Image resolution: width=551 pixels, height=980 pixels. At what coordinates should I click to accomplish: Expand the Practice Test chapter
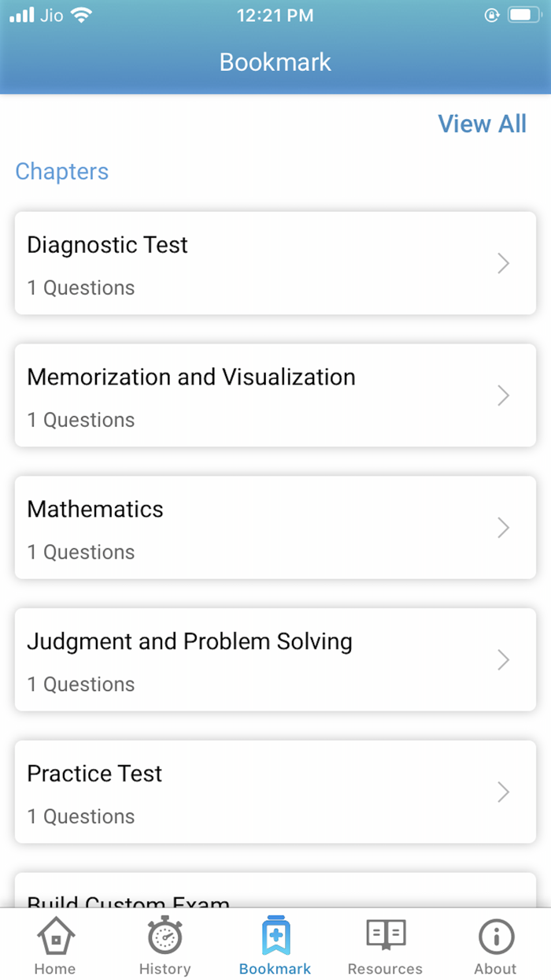(275, 792)
